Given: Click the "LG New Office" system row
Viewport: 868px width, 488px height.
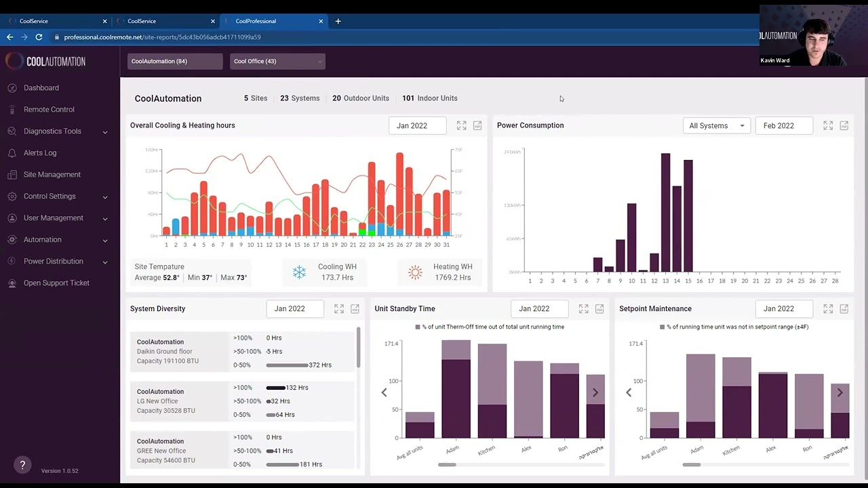Looking at the screenshot, I should point(242,401).
